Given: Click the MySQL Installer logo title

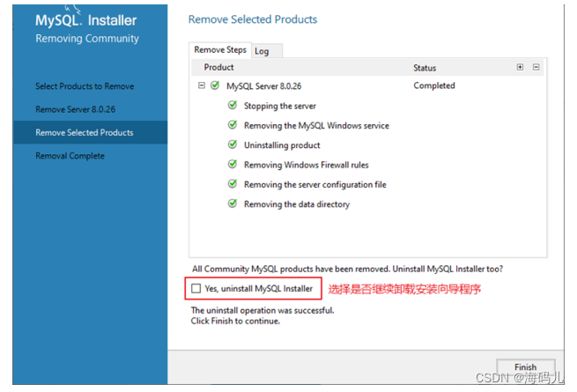Looking at the screenshot, I should coord(86,20).
